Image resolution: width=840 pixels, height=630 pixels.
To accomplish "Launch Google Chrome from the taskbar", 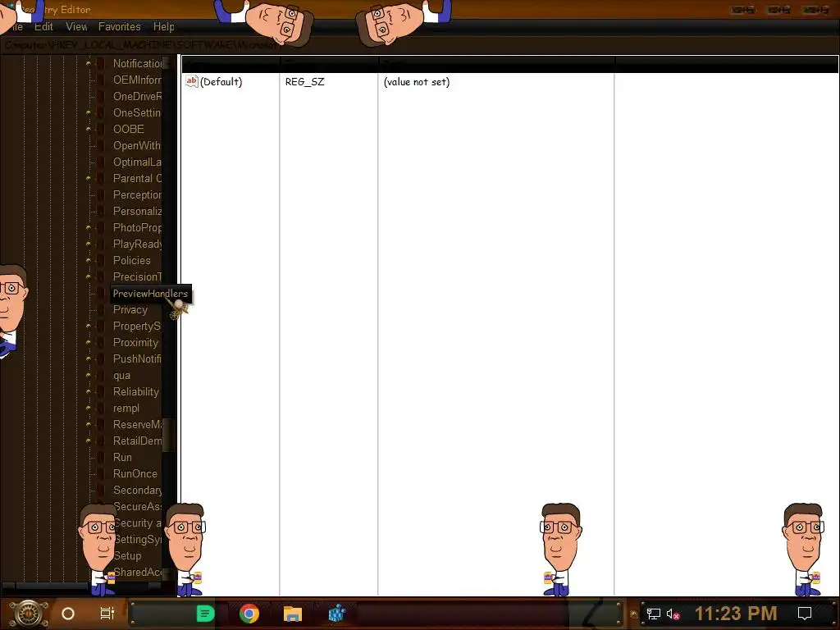I will (249, 614).
